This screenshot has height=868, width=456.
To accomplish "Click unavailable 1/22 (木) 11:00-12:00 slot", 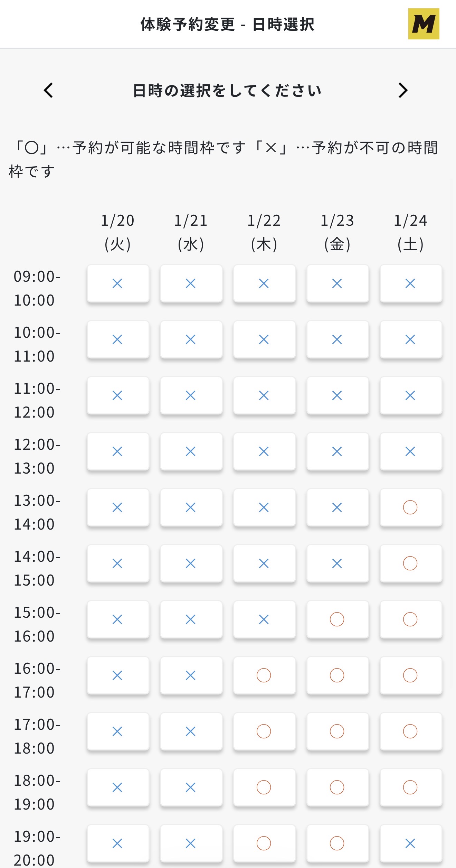I will 264,395.
